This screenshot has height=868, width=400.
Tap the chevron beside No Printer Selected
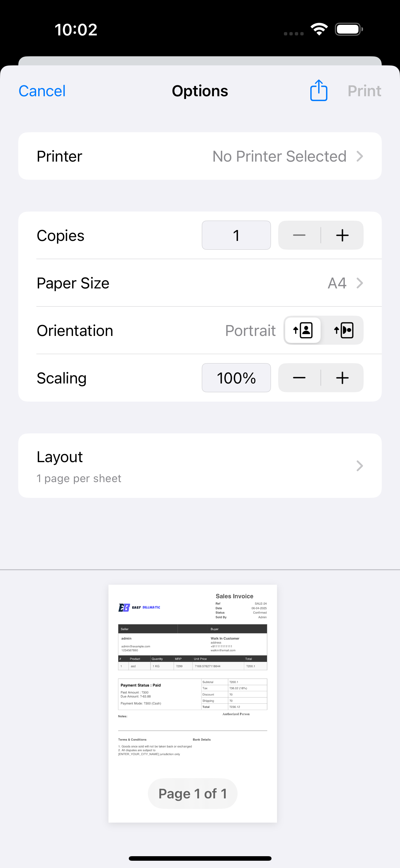tap(359, 156)
